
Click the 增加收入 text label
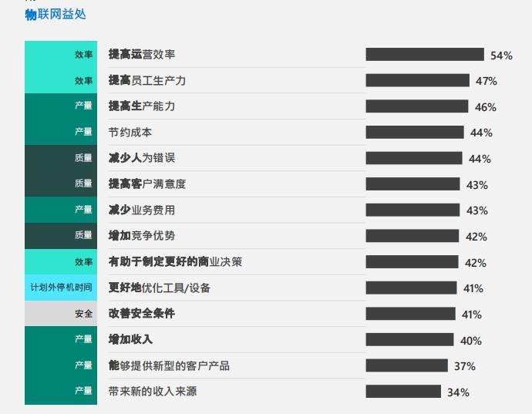click(x=130, y=339)
